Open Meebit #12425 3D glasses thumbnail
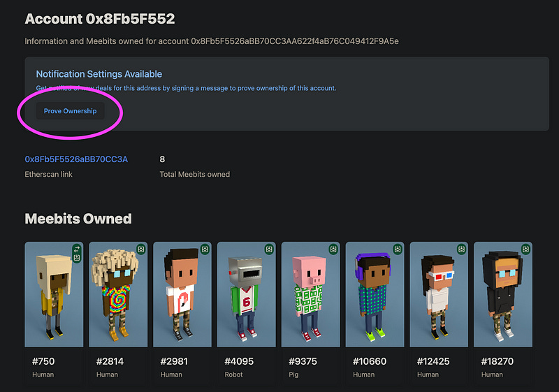The height and width of the screenshot is (392, 559). point(439,294)
